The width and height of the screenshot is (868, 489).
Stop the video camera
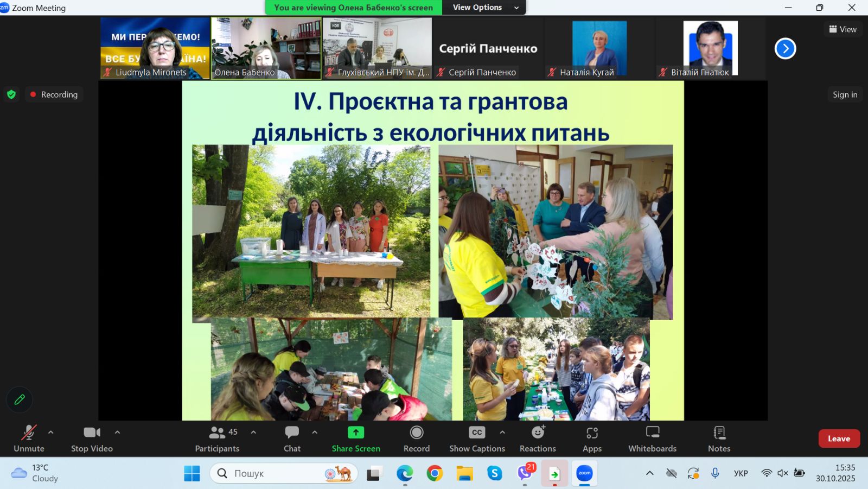click(x=92, y=439)
